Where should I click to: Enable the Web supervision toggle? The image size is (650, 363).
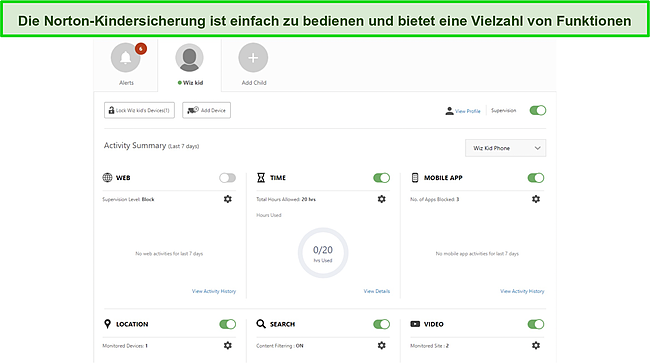(x=228, y=178)
